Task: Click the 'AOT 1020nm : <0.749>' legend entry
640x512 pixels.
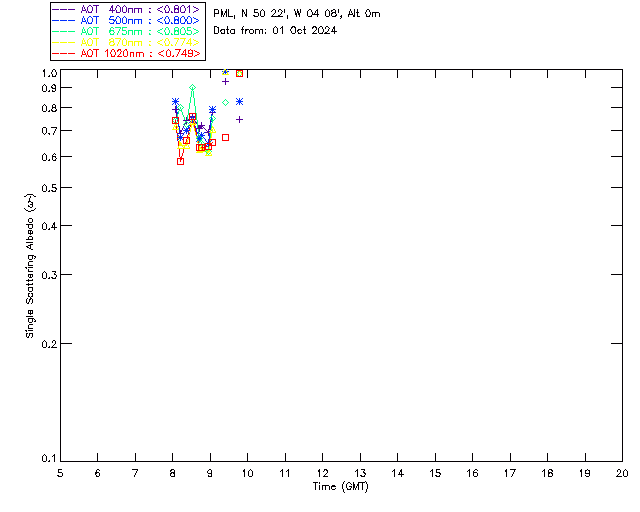Action: click(127, 53)
